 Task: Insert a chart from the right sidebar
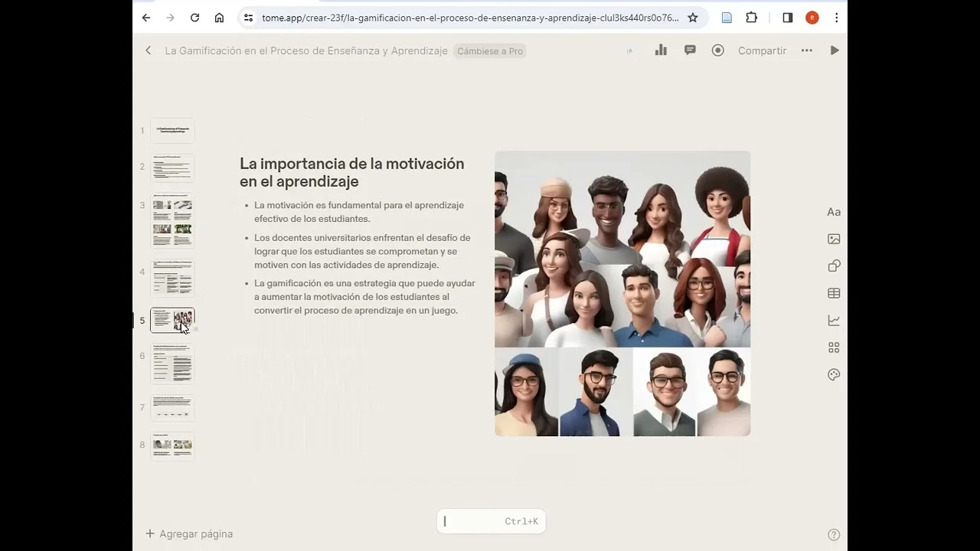click(834, 321)
